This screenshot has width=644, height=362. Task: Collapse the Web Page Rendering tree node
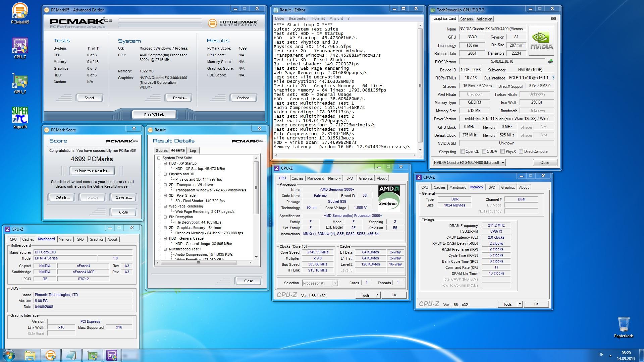coord(165,206)
